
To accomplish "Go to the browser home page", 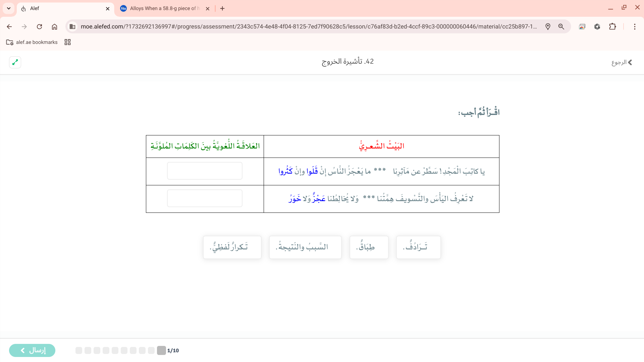I will click(x=54, y=26).
